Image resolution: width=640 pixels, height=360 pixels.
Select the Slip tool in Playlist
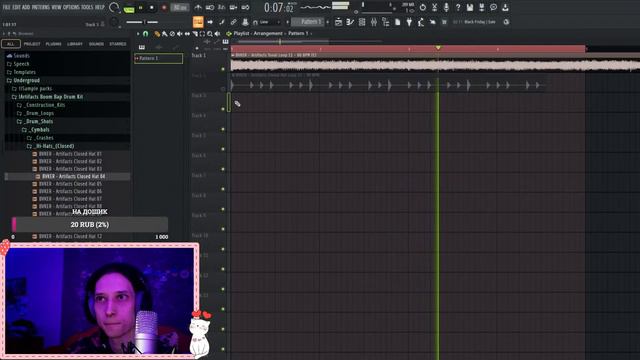point(187,34)
